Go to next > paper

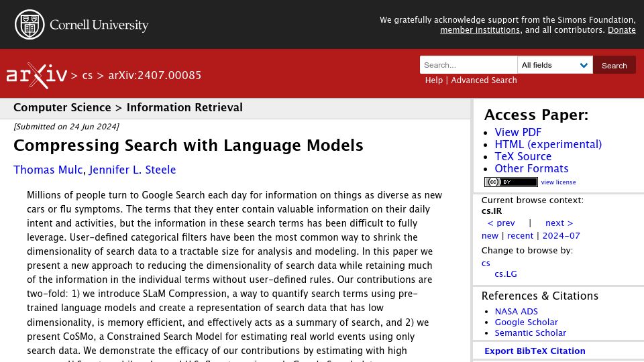click(559, 223)
